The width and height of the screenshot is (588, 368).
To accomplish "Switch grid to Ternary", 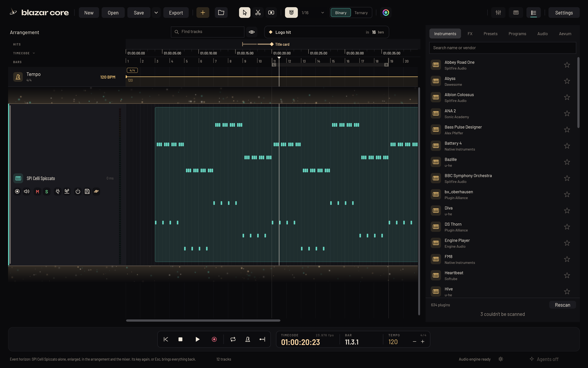I will [361, 13].
